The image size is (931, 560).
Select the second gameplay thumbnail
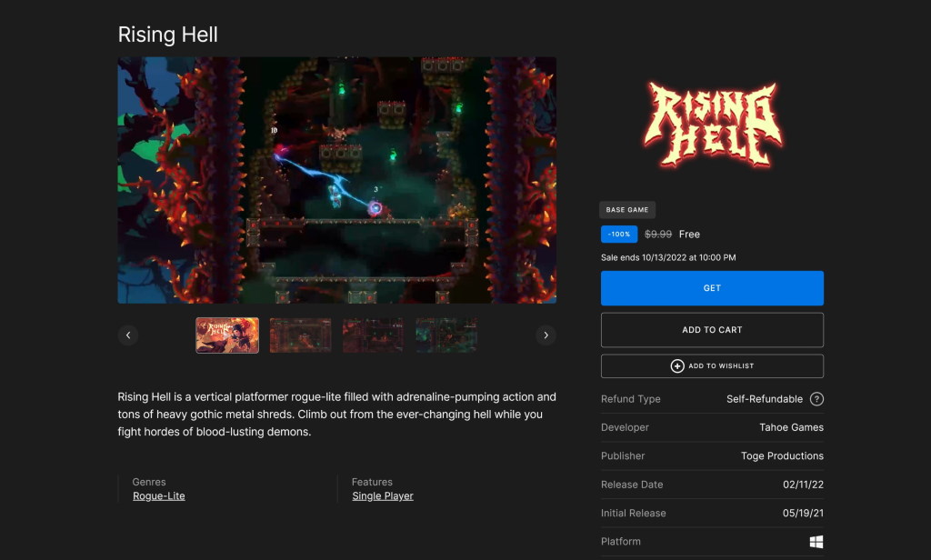300,335
